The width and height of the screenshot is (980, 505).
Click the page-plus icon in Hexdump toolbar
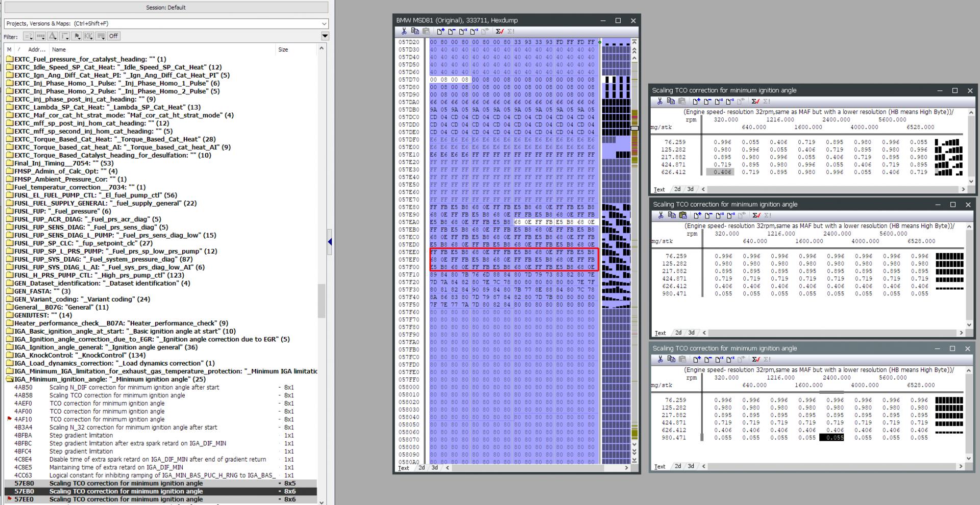click(x=440, y=32)
